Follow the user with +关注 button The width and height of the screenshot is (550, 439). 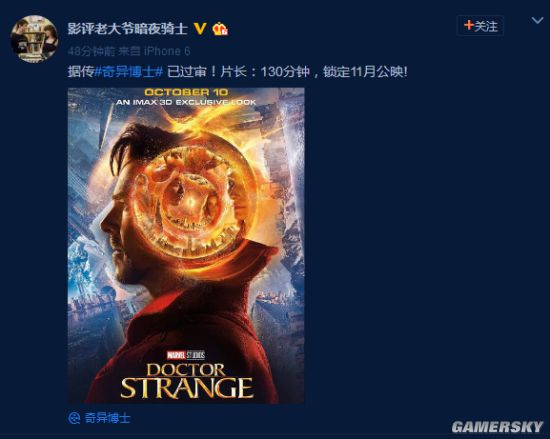point(480,26)
